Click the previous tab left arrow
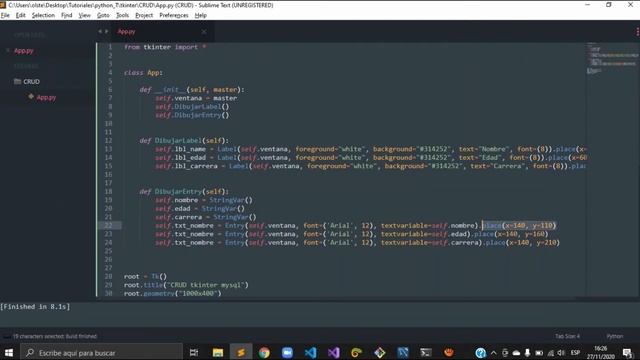This screenshot has height=360, width=640. (100, 31)
